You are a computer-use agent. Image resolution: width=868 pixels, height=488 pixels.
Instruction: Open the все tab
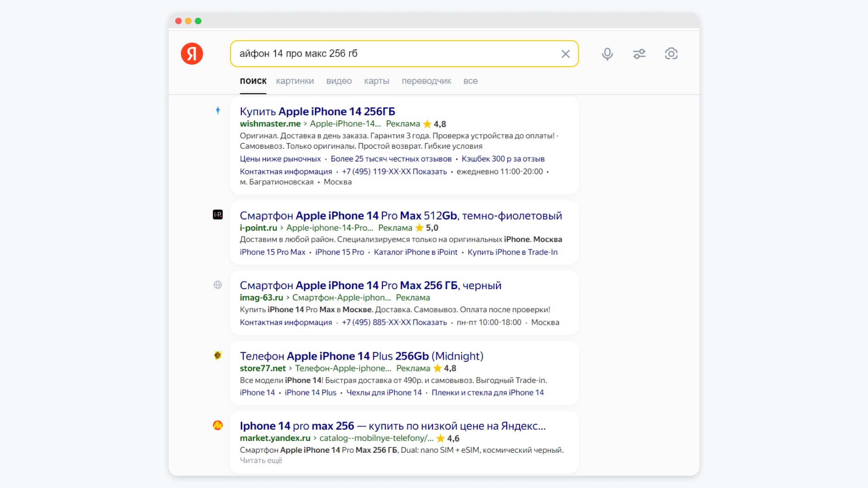point(471,81)
